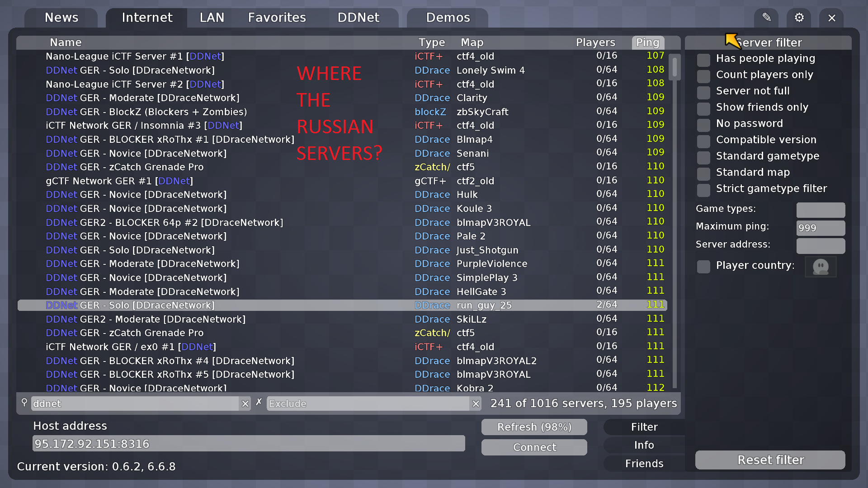Enable the Has people playing filter

click(703, 60)
